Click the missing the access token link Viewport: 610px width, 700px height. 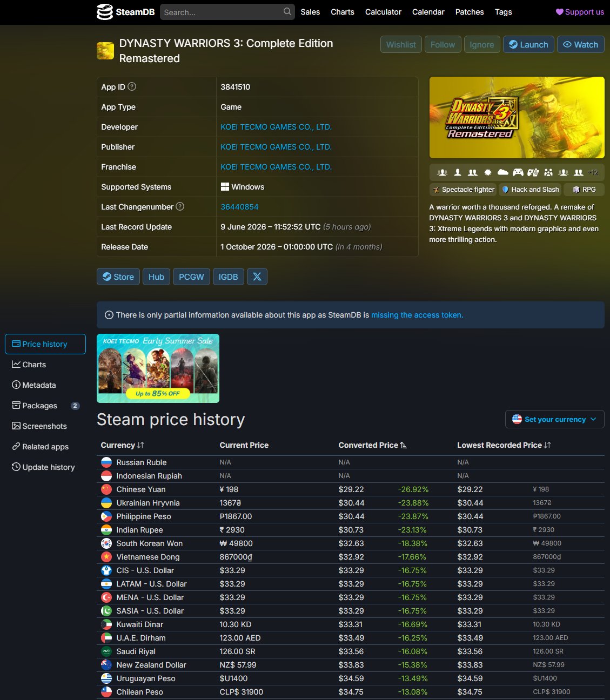click(417, 315)
